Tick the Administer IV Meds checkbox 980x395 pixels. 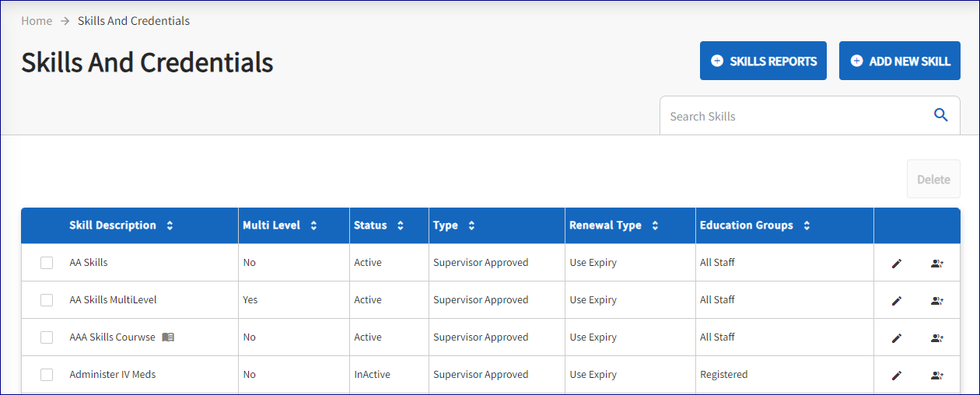47,375
